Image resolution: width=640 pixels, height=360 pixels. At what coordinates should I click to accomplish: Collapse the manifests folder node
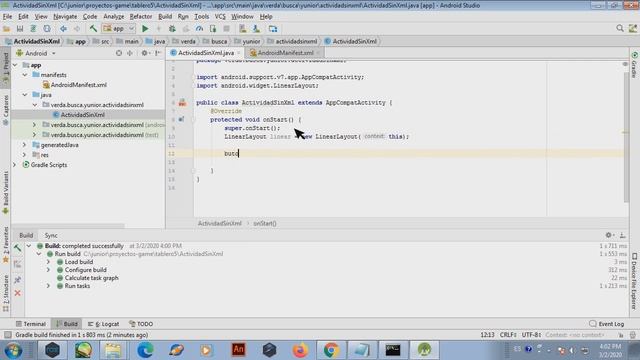tap(25, 75)
